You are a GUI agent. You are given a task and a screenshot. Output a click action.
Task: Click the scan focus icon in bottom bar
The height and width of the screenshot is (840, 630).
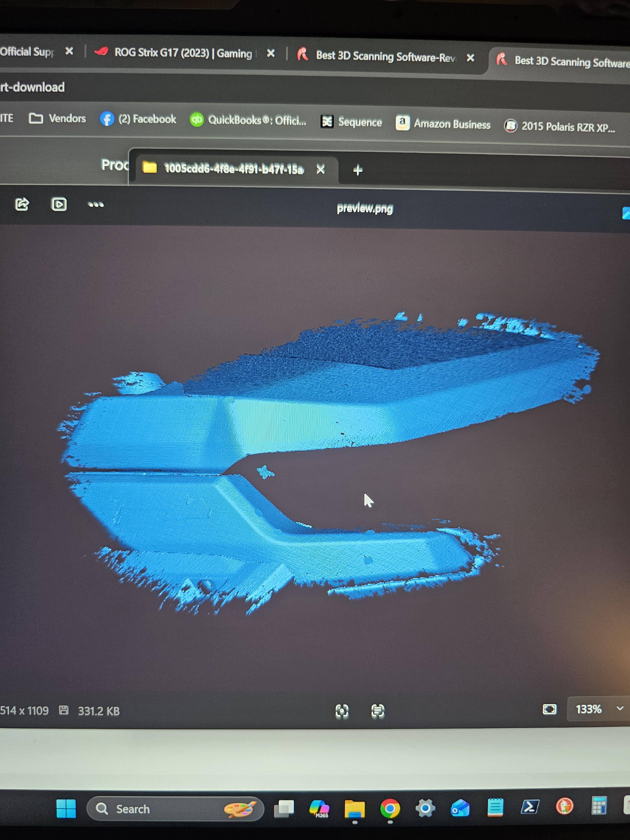(342, 710)
